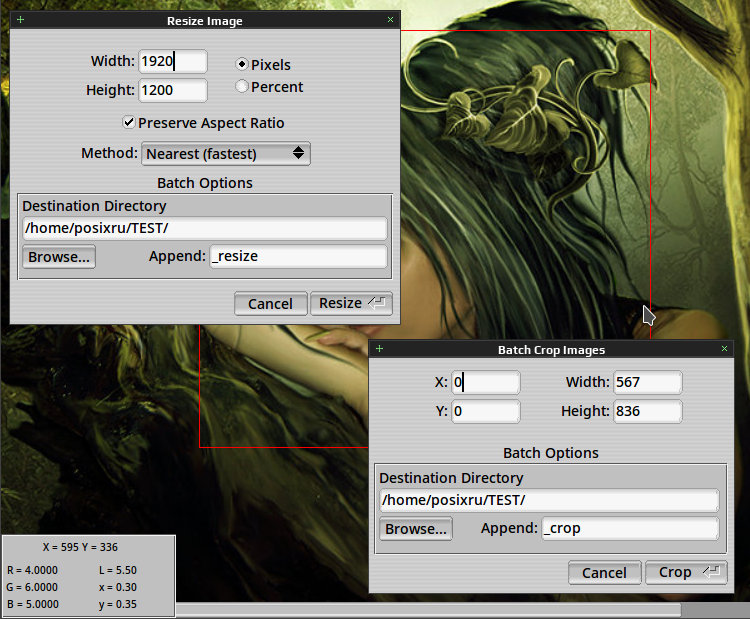The image size is (750, 619).
Task: Select the Percent radio button
Action: [x=242, y=87]
